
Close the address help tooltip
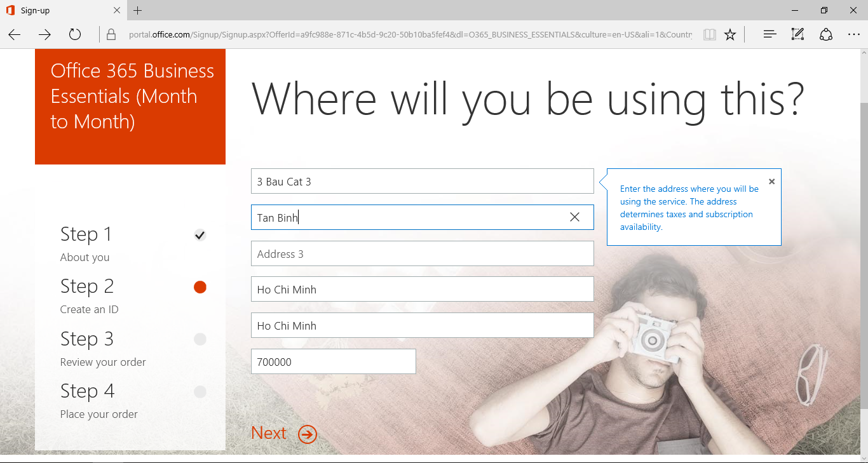(x=771, y=182)
